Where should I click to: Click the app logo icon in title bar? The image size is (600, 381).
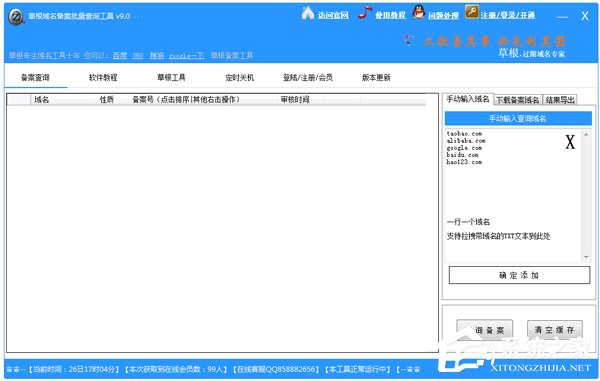point(16,18)
